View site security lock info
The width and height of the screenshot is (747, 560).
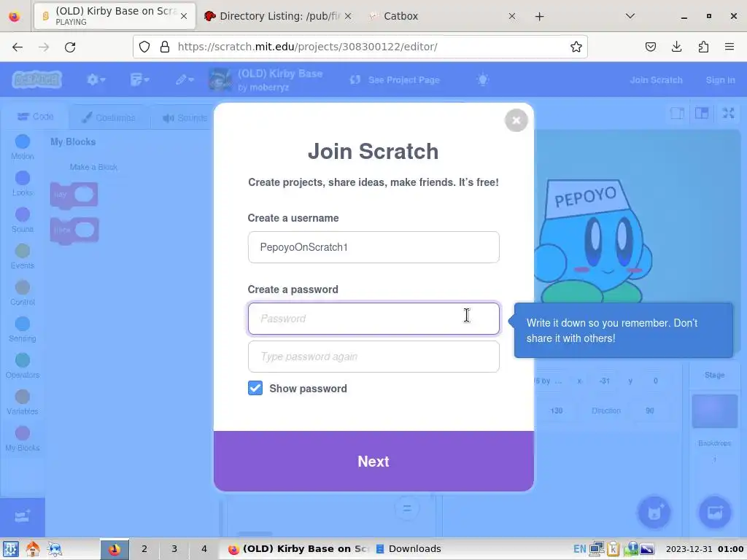pyautogui.click(x=165, y=47)
